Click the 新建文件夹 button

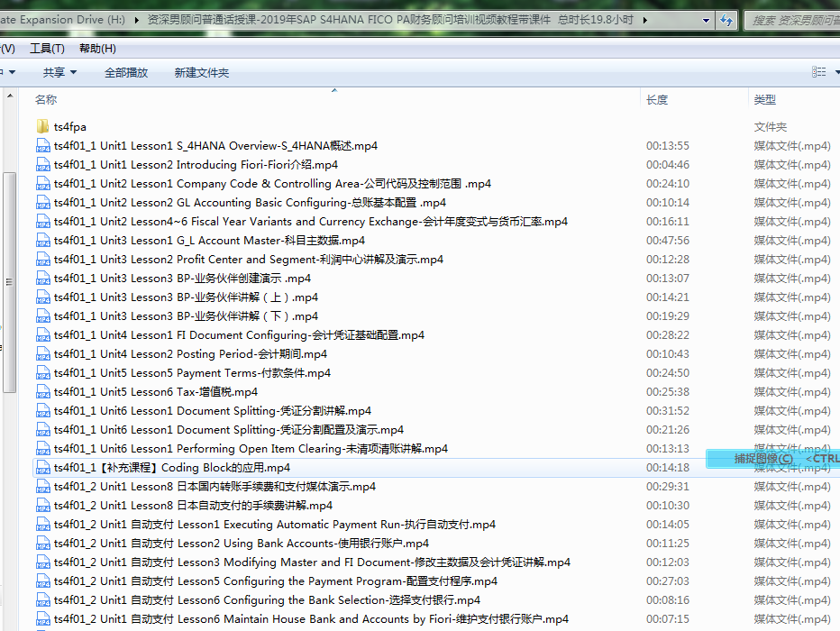click(202, 72)
